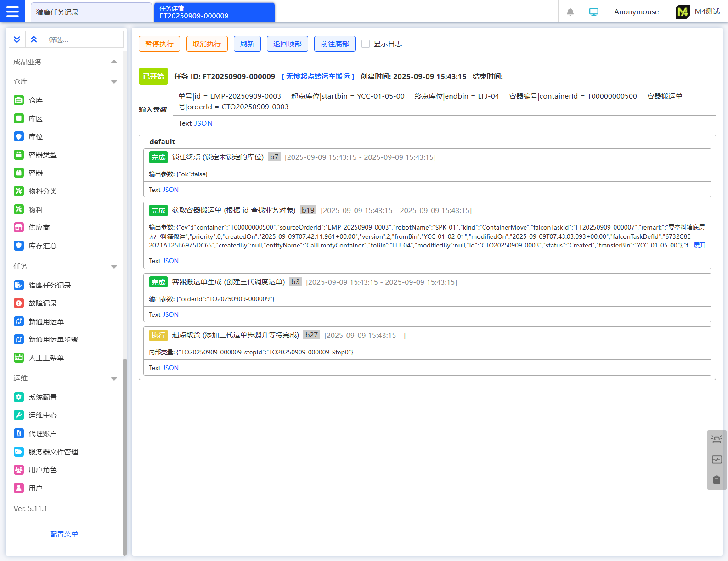Click the 运维中心 wrench icon
Viewport: 728px width, 561px height.
[x=19, y=415]
